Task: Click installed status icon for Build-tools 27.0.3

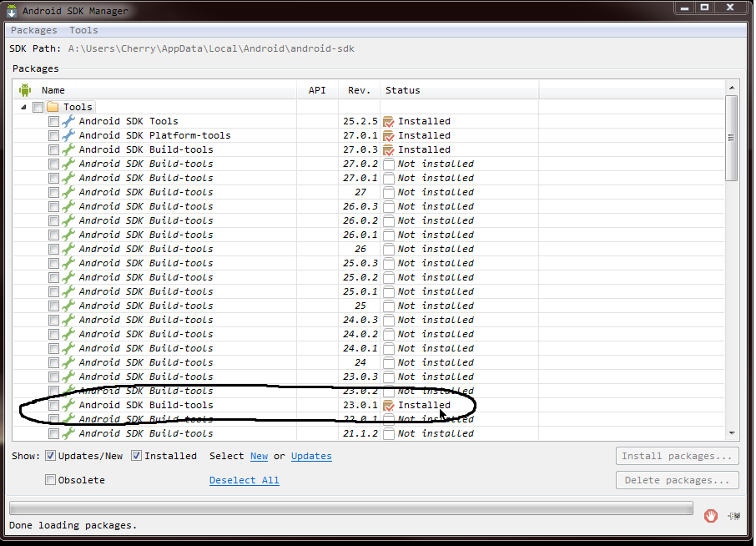Action: 389,150
